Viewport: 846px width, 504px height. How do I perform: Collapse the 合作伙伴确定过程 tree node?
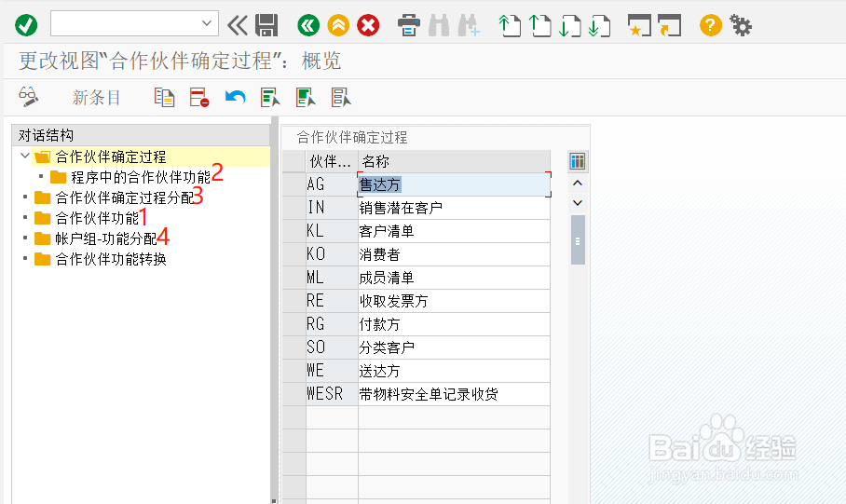click(x=25, y=156)
